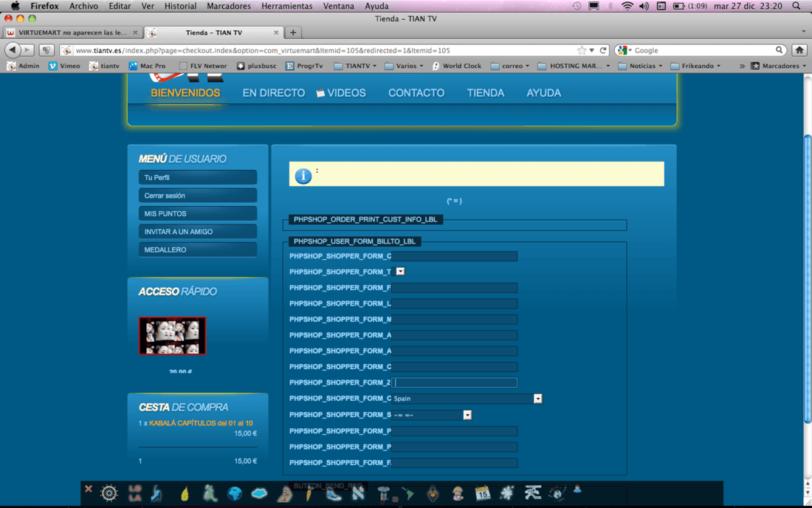
Task: Click the blue info icon in notice box
Action: [303, 176]
